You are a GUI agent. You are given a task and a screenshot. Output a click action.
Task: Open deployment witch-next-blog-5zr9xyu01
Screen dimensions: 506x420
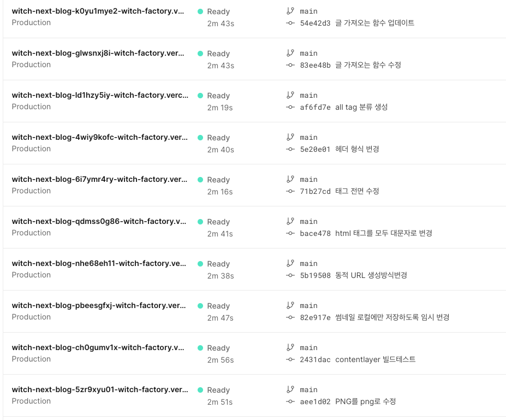(x=99, y=389)
